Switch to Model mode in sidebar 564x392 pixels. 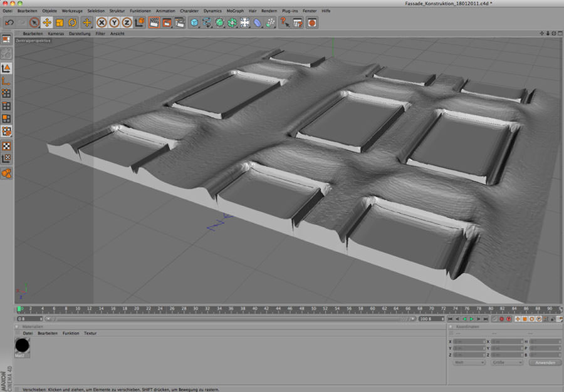[6, 68]
